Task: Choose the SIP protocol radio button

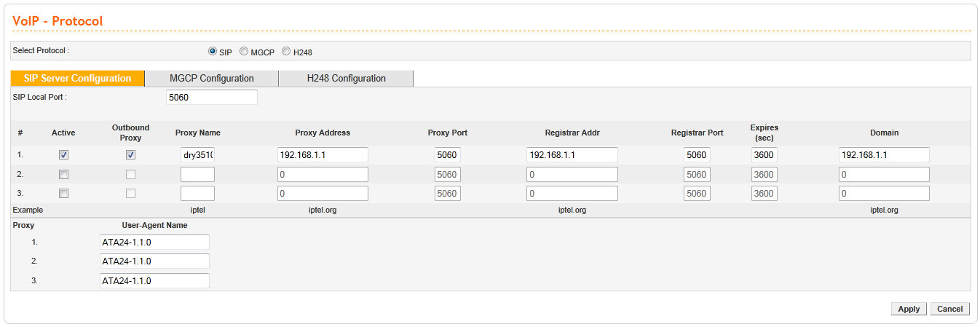Action: [x=213, y=52]
